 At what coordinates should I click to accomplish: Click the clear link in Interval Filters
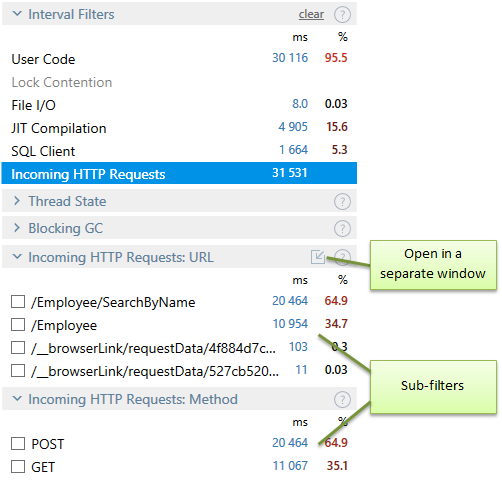(311, 14)
